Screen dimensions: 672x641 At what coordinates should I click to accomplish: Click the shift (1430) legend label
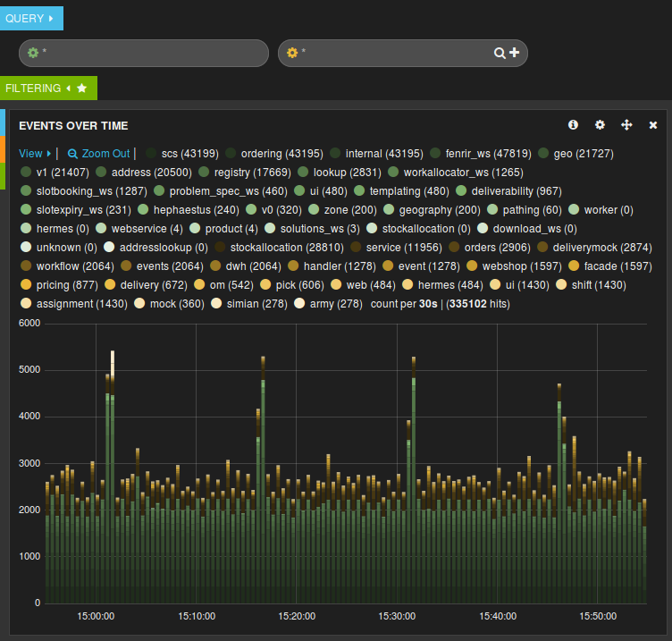tap(599, 285)
